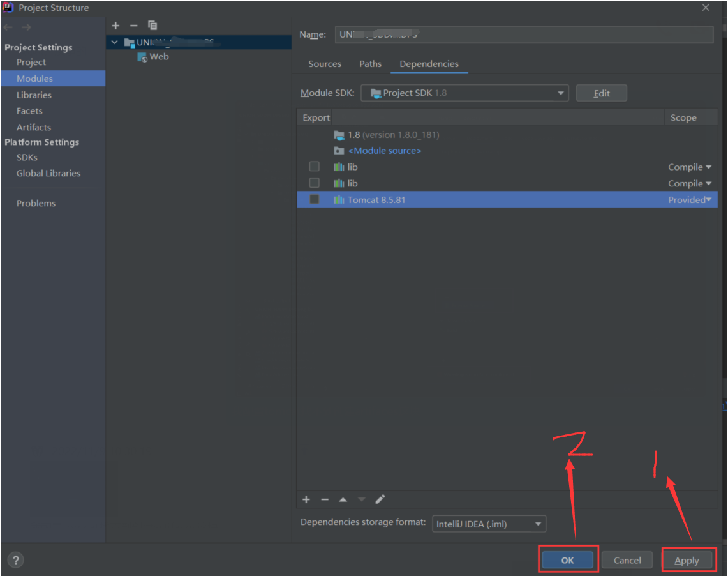
Task: Select the '1.8 (version 1.8.0_181)' row
Action: coord(507,135)
